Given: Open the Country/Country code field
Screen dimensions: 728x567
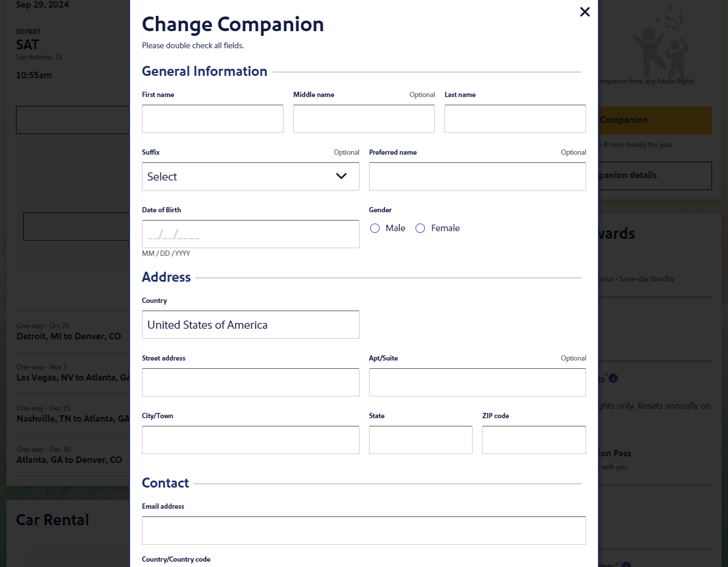Looking at the screenshot, I should click(364, 565).
